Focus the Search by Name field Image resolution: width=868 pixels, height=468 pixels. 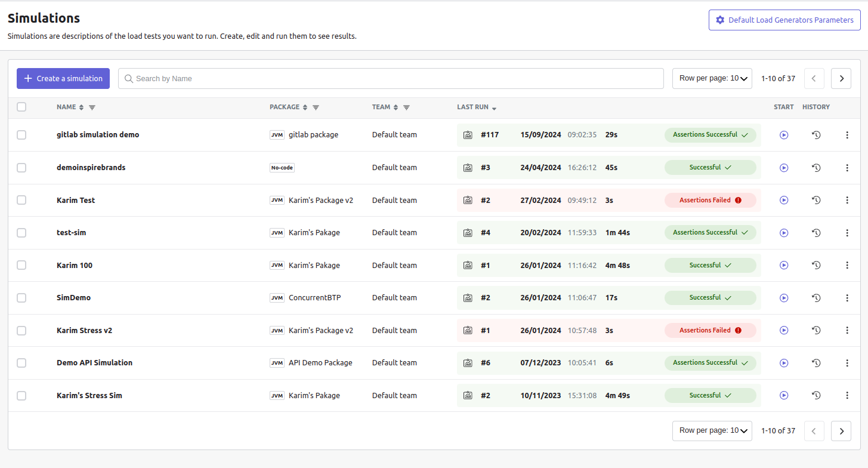click(x=391, y=78)
